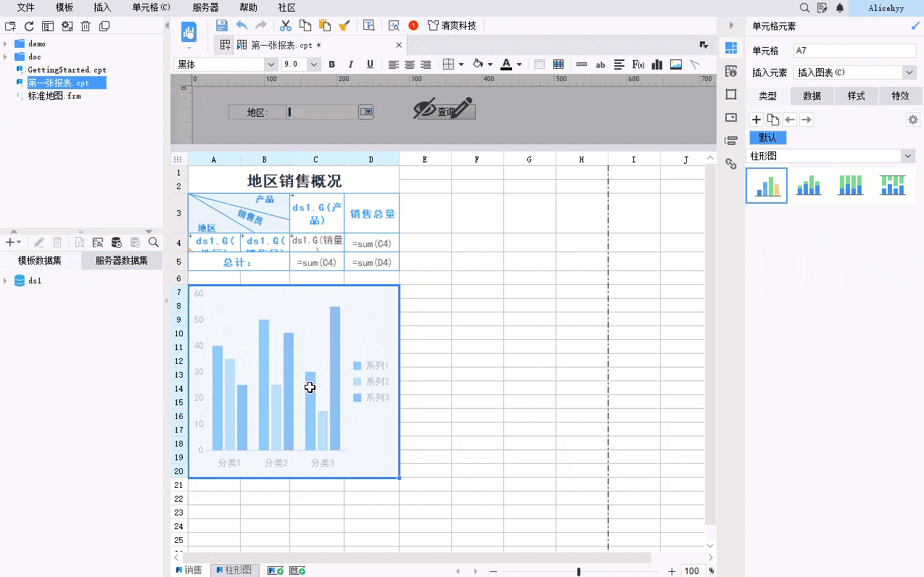Open the font size dropdown 9.0
The image size is (924, 577).
coord(314,65)
